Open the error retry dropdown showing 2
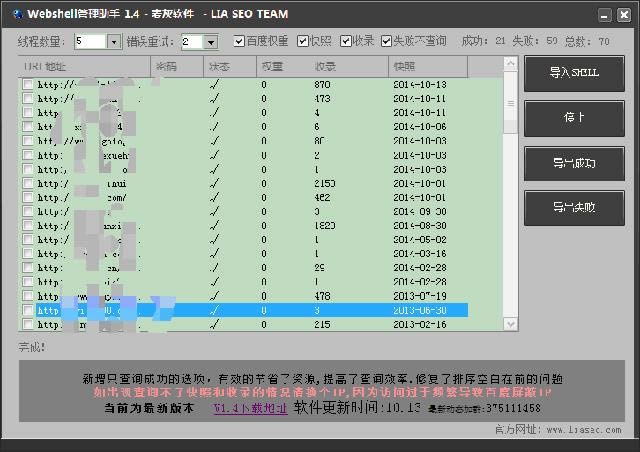Screen dimensions: 640x452 pyautogui.click(x=211, y=42)
